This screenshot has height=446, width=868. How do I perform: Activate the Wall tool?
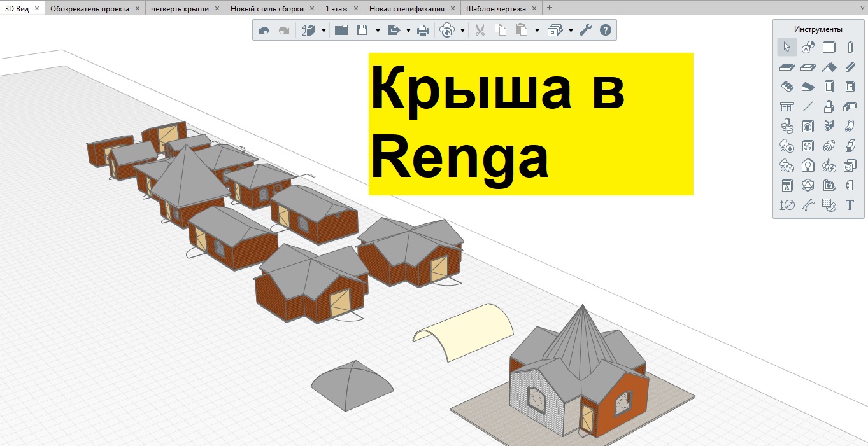point(829,47)
